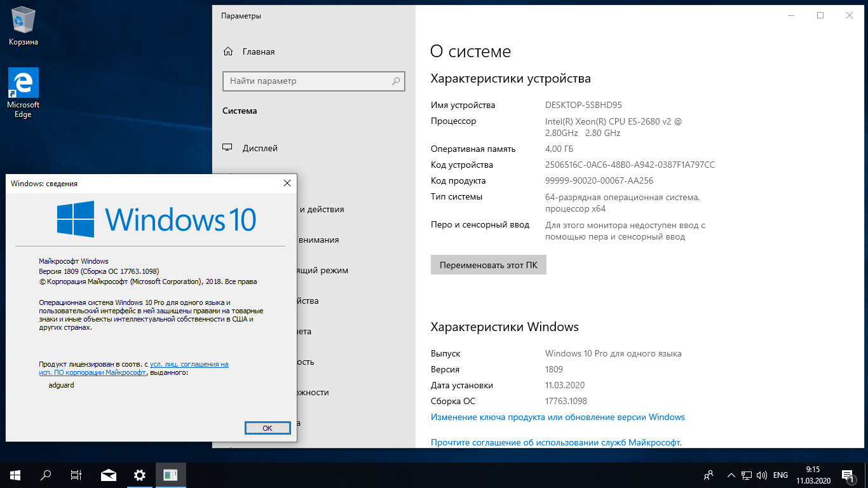Screen dimensions: 868x488
Task: Click the Дата установки 11.03.2020 value
Action: [565, 385]
